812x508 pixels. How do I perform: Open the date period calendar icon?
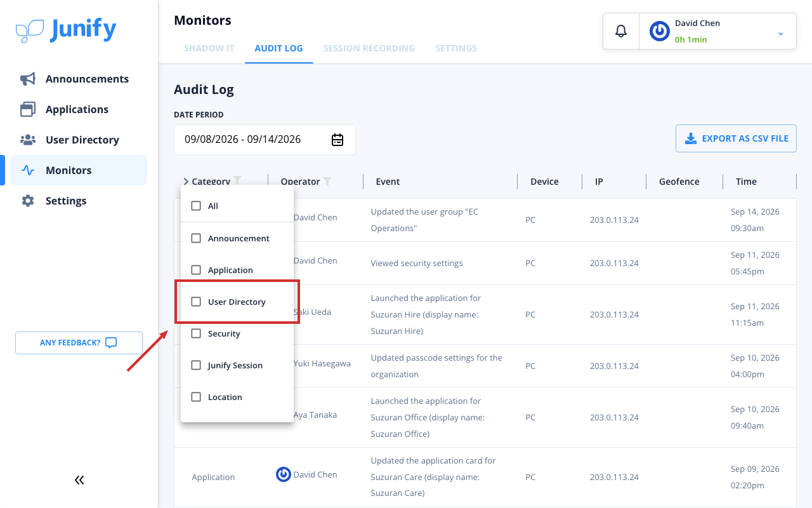click(x=337, y=140)
